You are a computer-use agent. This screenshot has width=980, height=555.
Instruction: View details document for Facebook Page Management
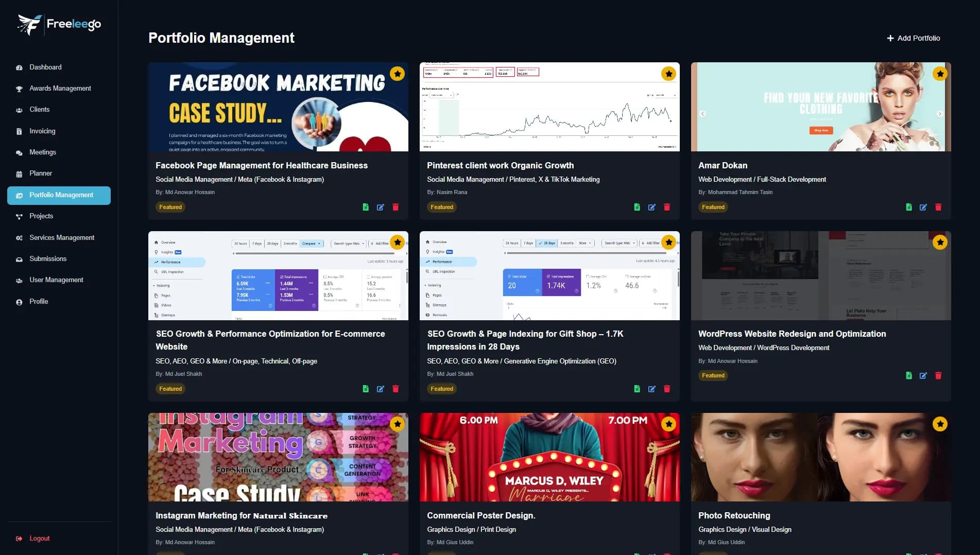(366, 207)
